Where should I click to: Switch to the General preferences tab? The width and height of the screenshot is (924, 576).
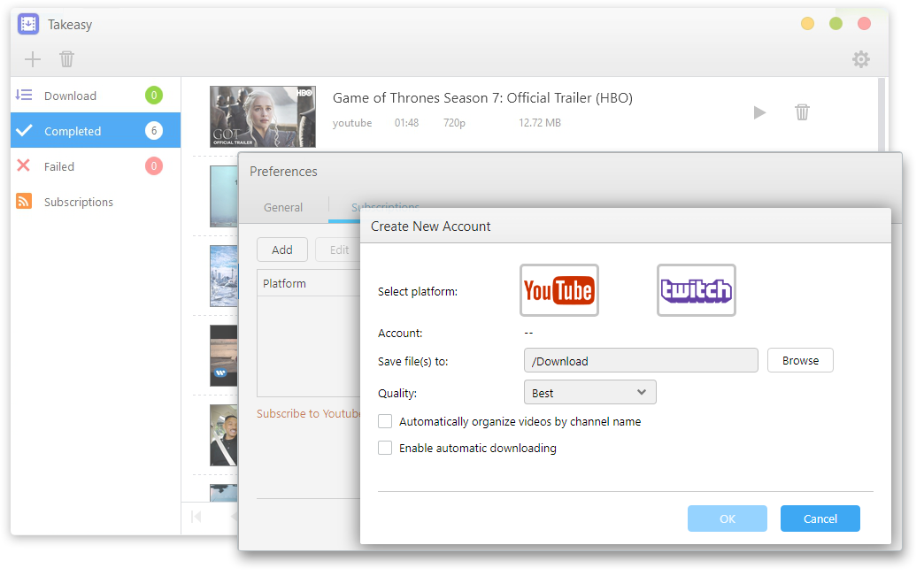283,207
